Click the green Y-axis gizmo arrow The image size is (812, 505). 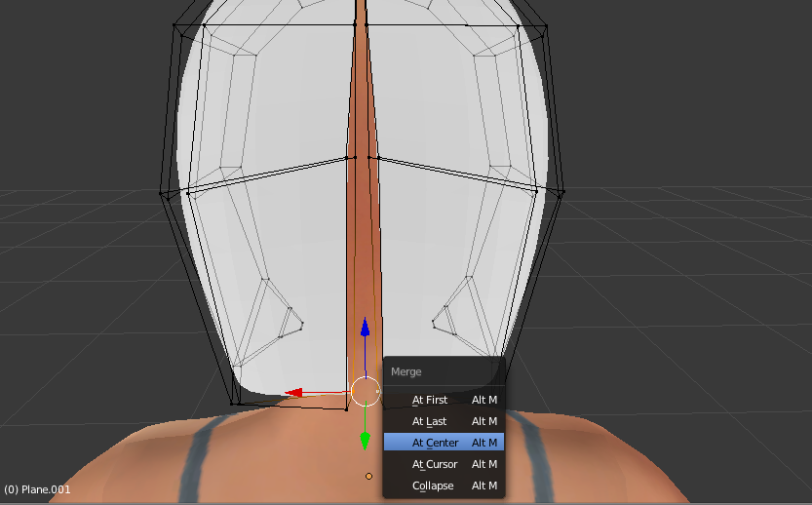(x=366, y=441)
